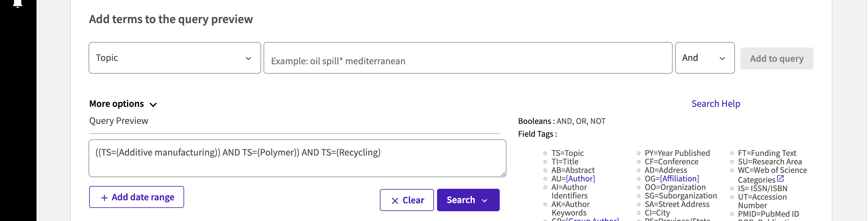Click the plus icon on Add date range

(x=104, y=198)
